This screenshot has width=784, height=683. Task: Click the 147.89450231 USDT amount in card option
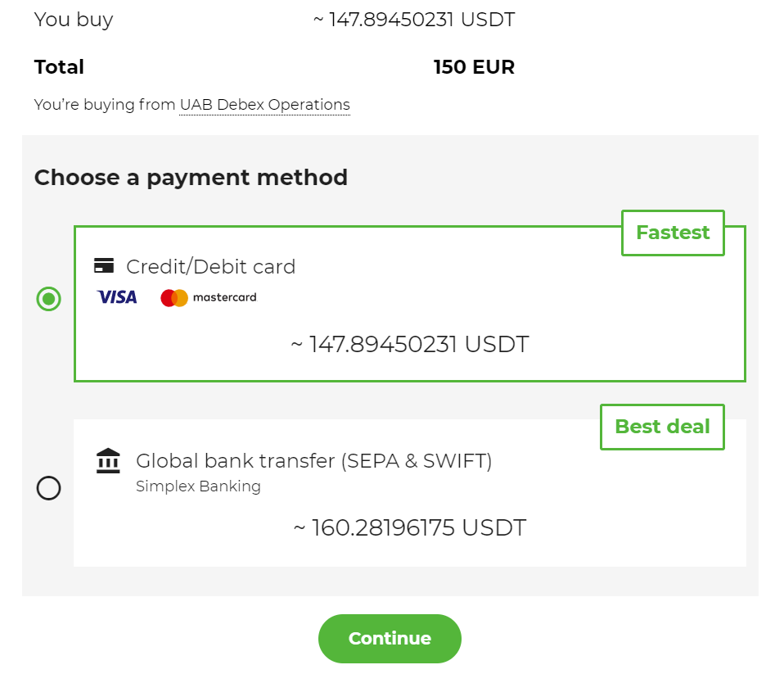tap(410, 344)
